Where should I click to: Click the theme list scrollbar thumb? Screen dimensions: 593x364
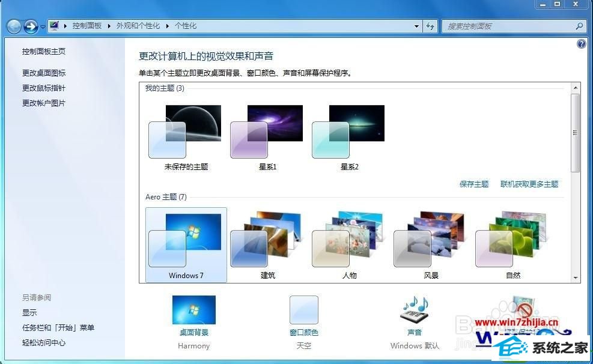click(x=576, y=133)
